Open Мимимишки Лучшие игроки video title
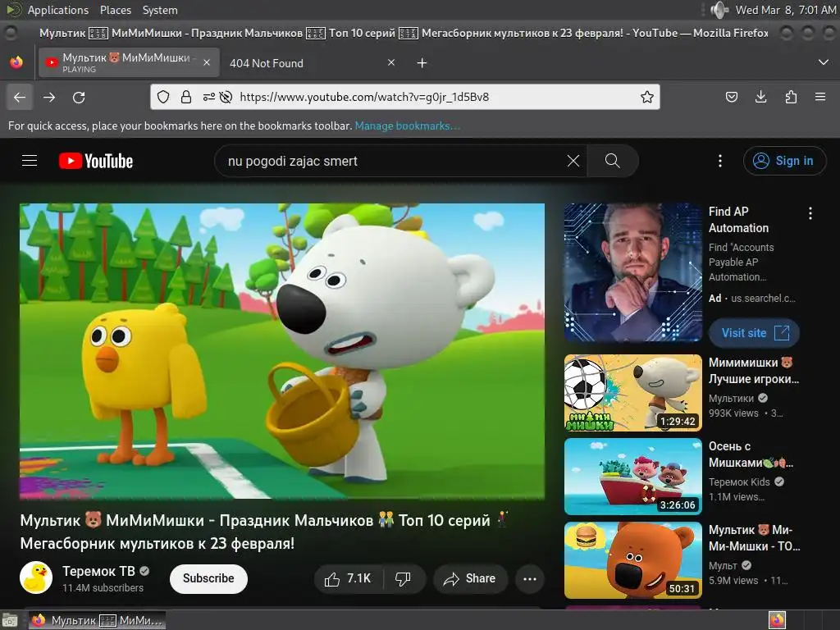This screenshot has width=840, height=630. pyautogui.click(x=754, y=371)
